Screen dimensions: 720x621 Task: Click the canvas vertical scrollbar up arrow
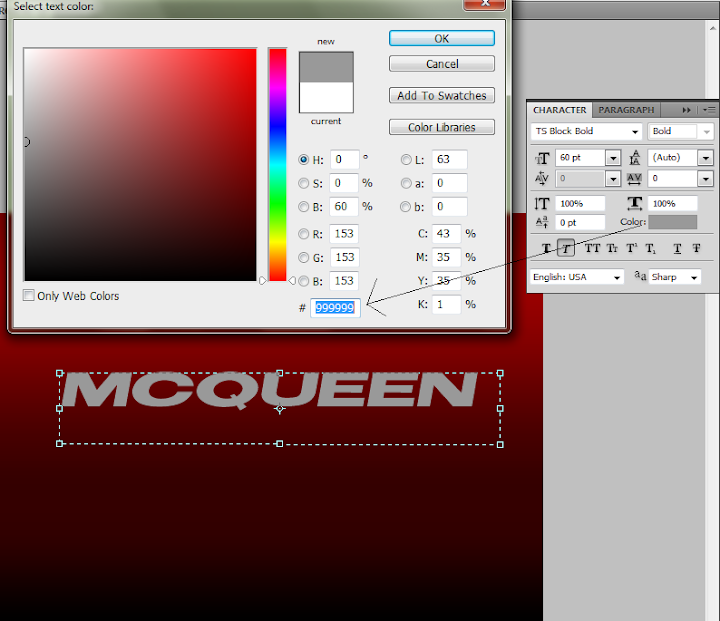tap(712, 28)
